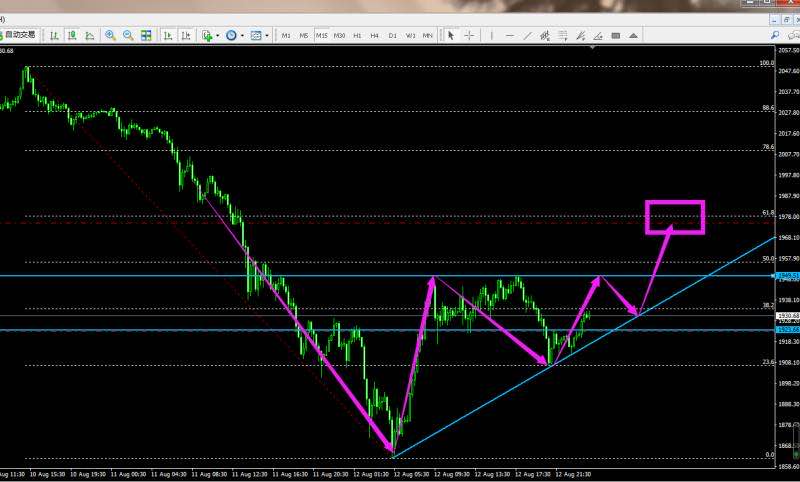Click the 88.6 Fibonacci level label
800x482 pixels.
[x=768, y=108]
